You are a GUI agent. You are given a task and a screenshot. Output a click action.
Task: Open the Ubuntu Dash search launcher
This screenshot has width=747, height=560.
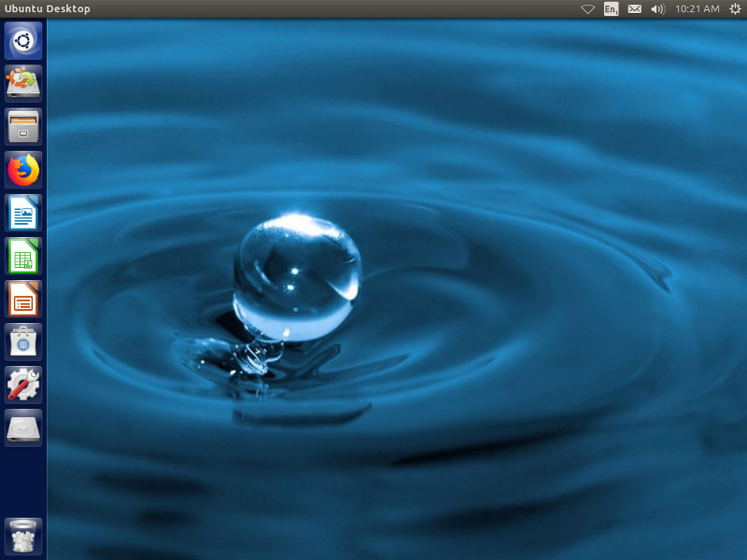coord(23,41)
